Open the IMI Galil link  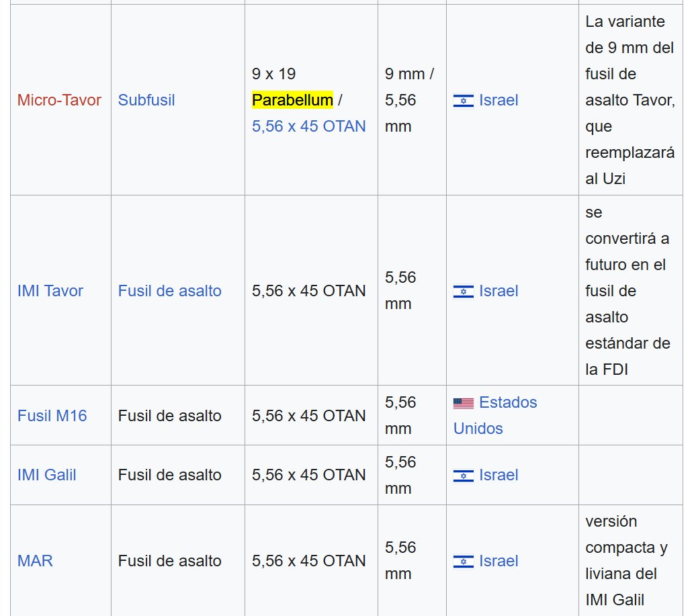(46, 475)
